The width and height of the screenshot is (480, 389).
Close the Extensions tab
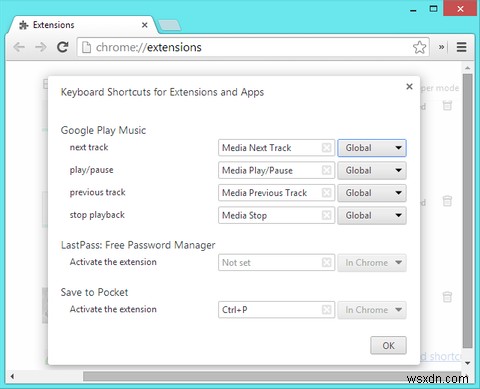pos(145,25)
